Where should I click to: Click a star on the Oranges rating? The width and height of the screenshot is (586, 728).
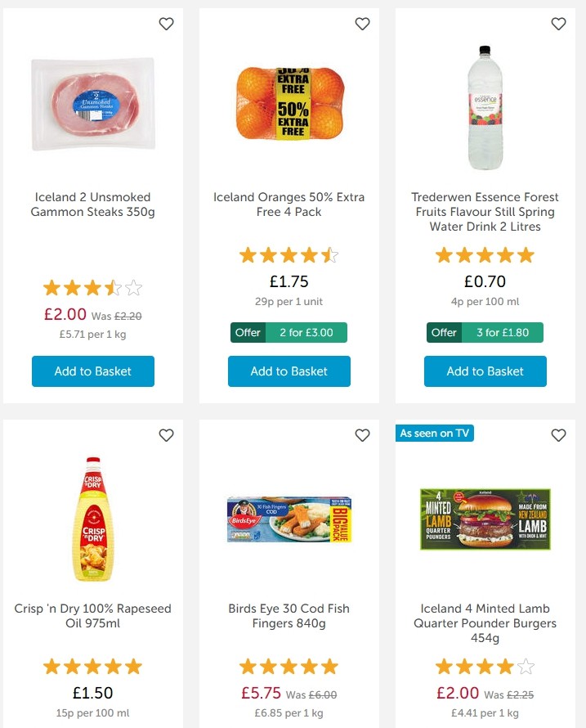pos(289,254)
